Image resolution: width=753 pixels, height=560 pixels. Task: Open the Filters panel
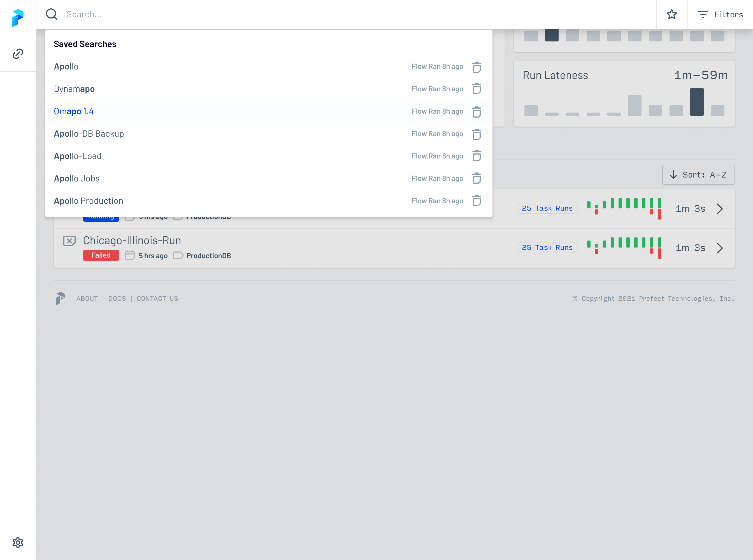point(721,15)
